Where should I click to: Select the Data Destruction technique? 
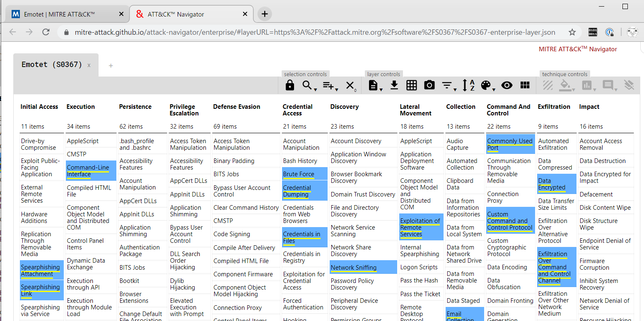[x=606, y=161]
